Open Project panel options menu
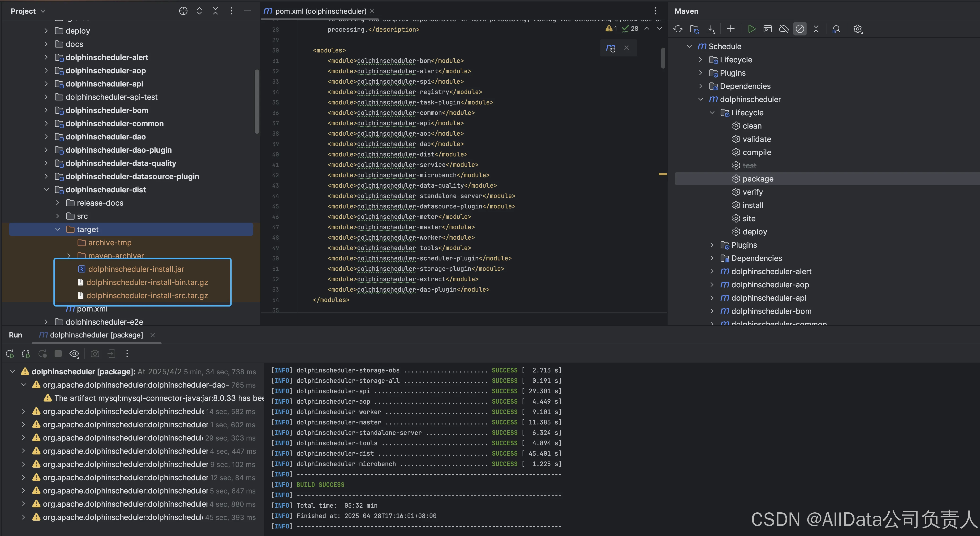This screenshot has width=980, height=536. [231, 11]
